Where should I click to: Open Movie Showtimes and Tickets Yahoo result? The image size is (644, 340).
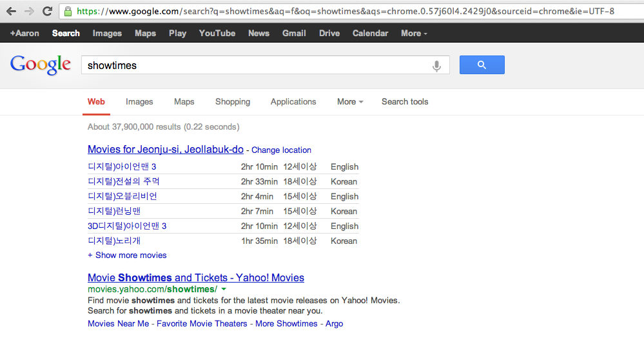[196, 277]
